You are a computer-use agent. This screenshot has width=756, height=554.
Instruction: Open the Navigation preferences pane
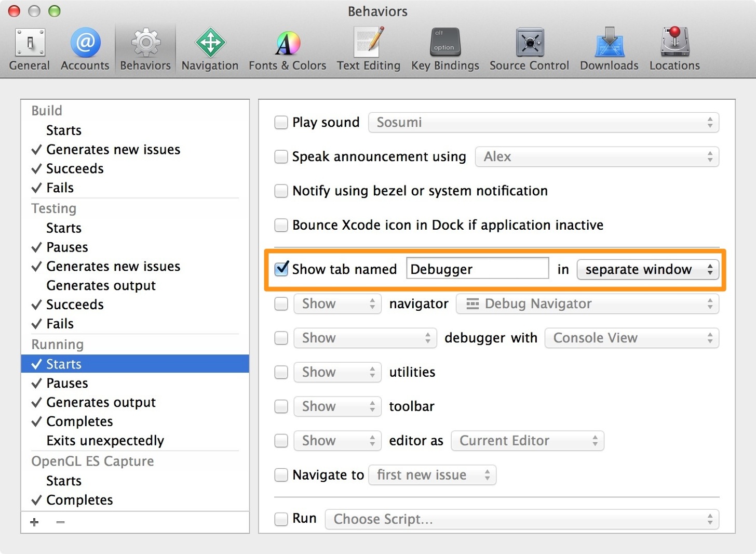click(x=210, y=50)
